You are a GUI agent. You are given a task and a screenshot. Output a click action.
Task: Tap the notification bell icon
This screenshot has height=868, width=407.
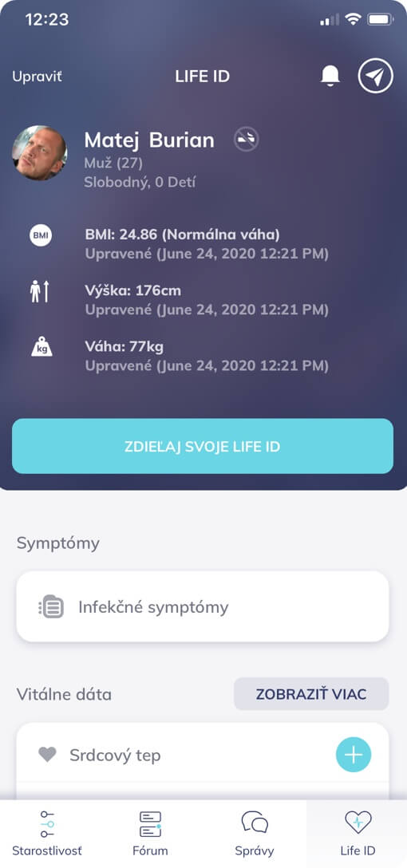(x=330, y=76)
